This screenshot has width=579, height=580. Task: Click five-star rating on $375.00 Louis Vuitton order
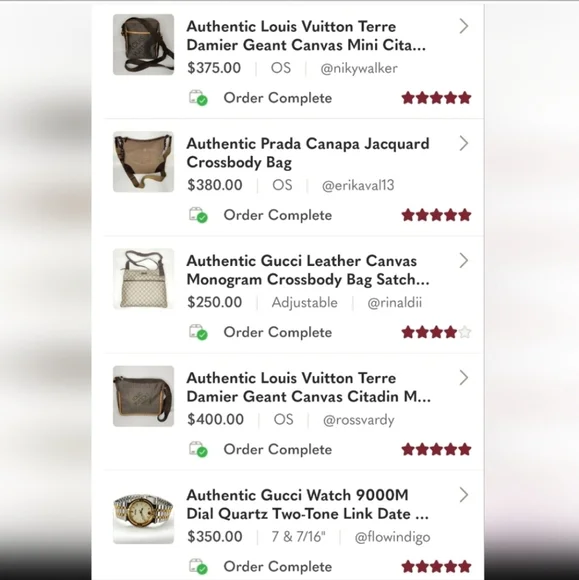coord(436,98)
